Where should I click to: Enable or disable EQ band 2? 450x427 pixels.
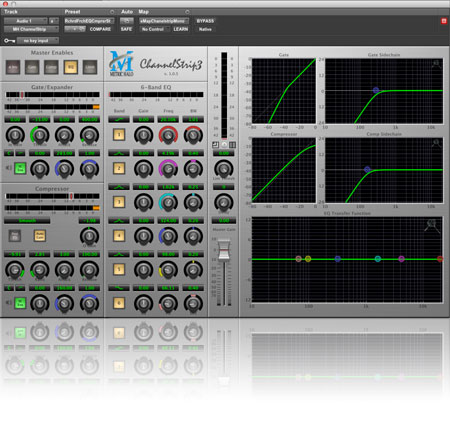[x=119, y=168]
